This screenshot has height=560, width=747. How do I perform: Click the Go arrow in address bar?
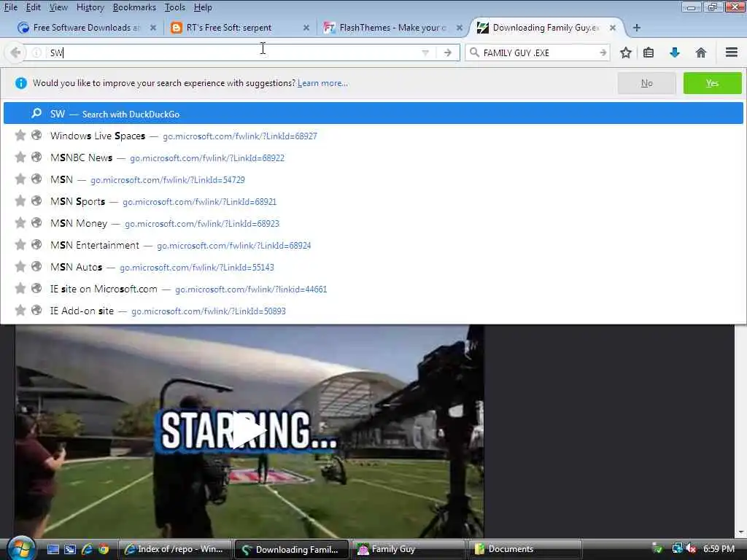coord(447,52)
